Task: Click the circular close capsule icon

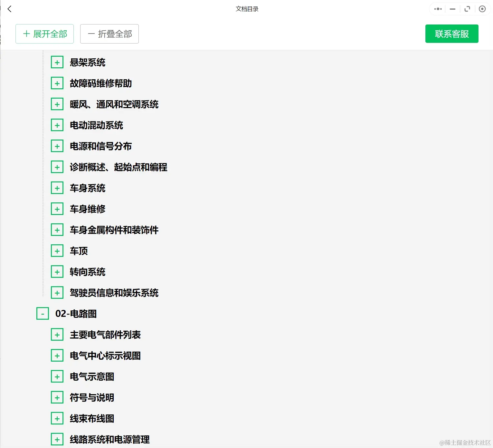Action: coord(482,9)
